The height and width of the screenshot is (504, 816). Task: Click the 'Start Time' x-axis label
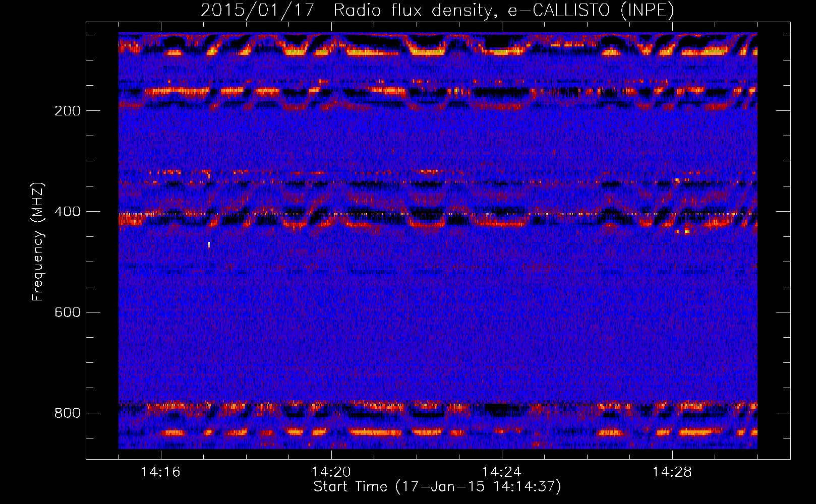click(437, 487)
